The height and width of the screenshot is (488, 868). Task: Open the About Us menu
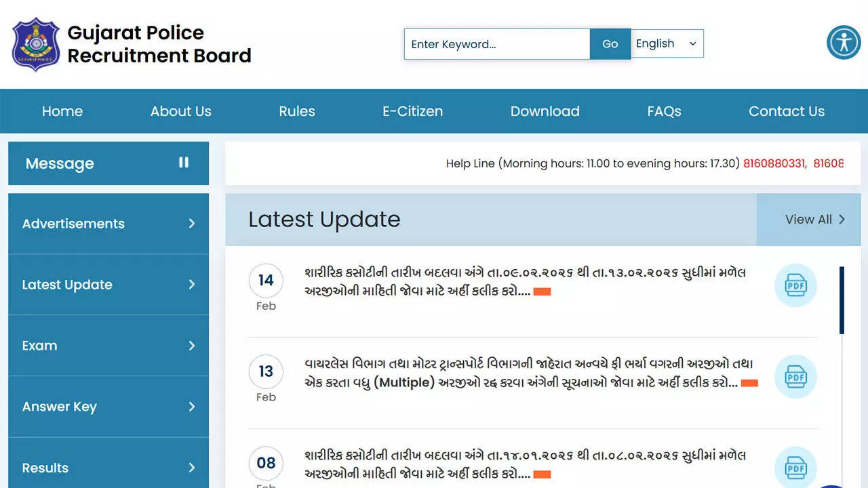[181, 111]
